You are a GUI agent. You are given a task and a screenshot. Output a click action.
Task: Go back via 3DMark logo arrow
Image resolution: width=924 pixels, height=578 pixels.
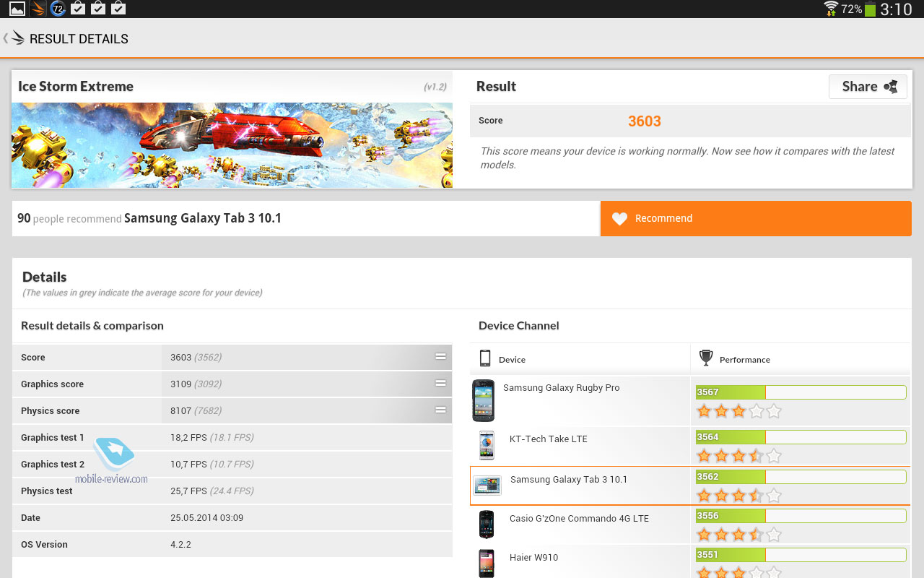point(14,38)
